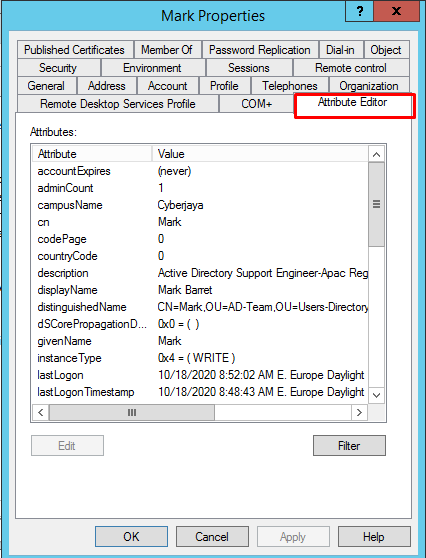This screenshot has height=558, width=426.
Task: Switch to the Security tab
Action: [x=58, y=68]
